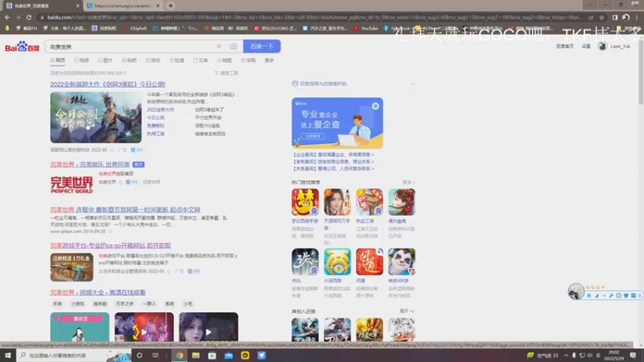This screenshot has width=644, height=362.
Task: Click the Windows taskbar search box
Action: [74, 356]
